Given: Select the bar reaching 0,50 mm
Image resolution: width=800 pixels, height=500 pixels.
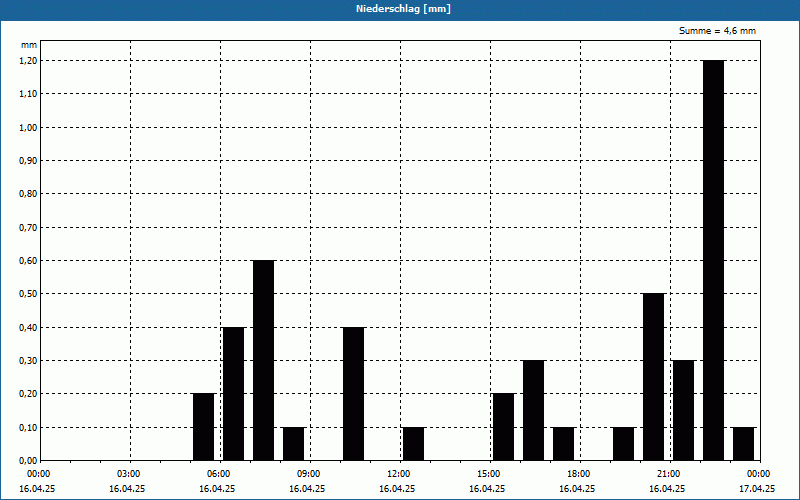Looking at the screenshot, I should (654, 377).
